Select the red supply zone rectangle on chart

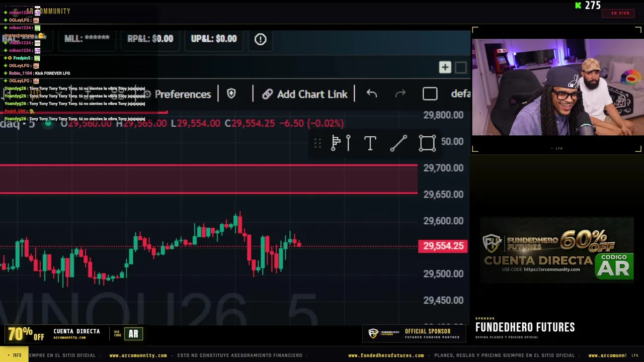209,179
